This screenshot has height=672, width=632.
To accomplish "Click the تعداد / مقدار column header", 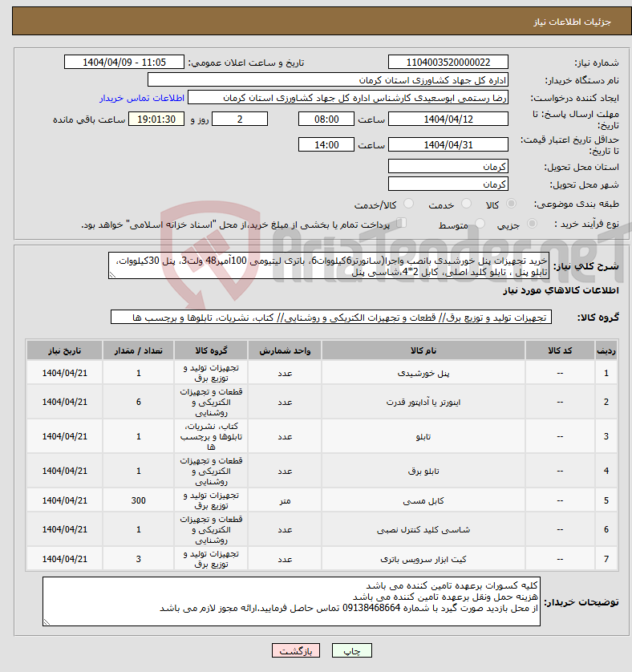I will point(138,350).
